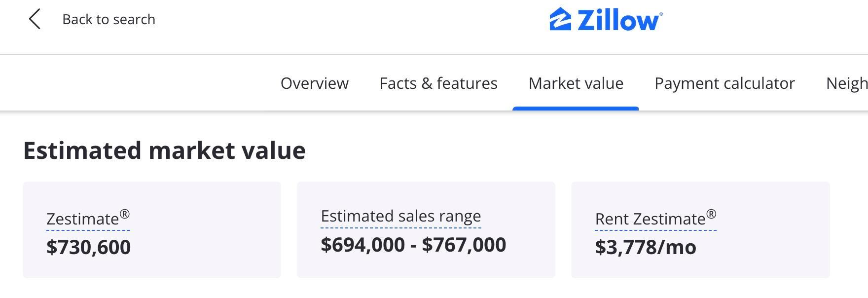Open the Overview tab
This screenshot has width=868, height=298.
(314, 83)
